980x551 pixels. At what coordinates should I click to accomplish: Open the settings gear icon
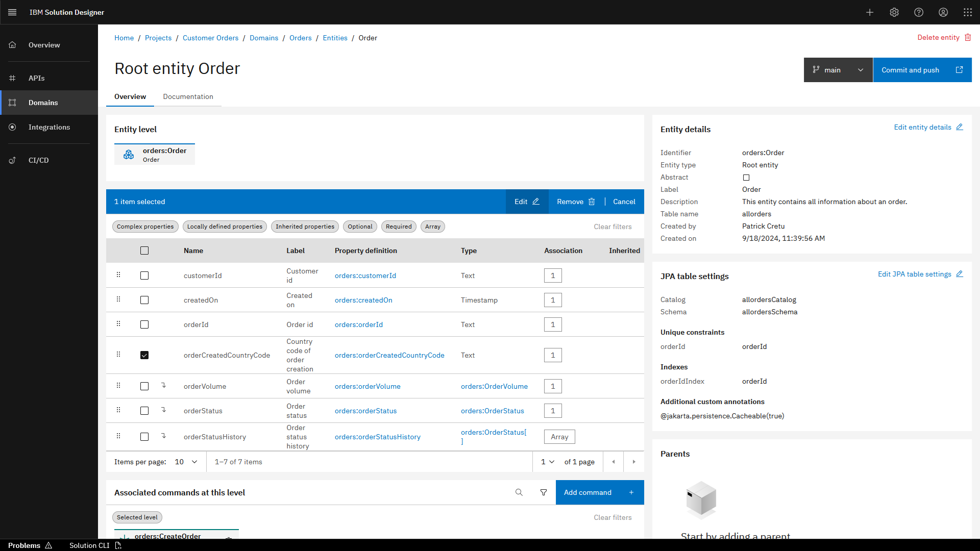point(894,12)
